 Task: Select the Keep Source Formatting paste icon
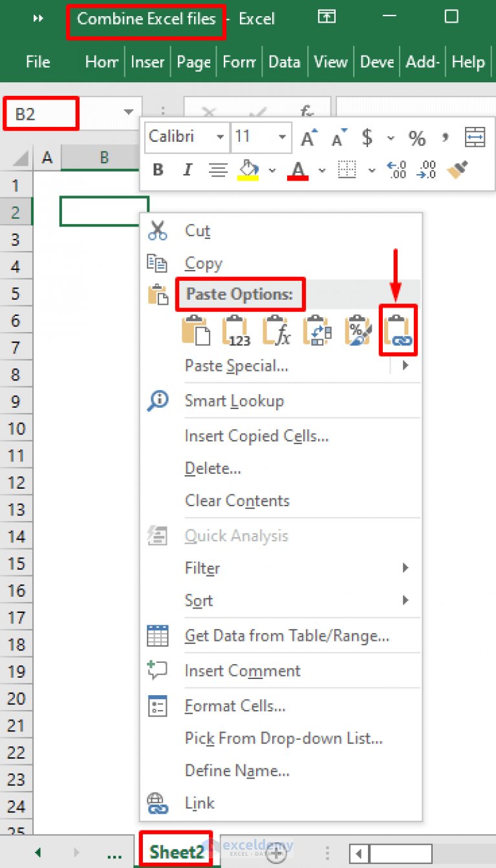pyautogui.click(x=195, y=330)
